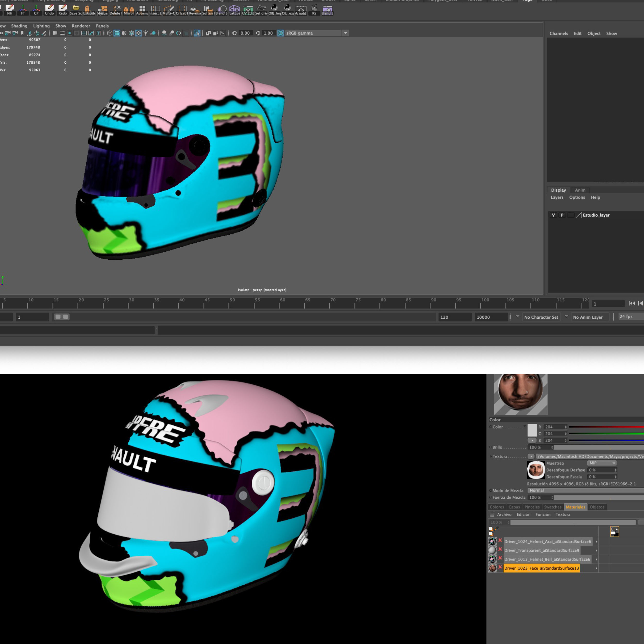644x644 pixels.
Task: Open the Muestreo MIP dropdown
Action: click(602, 463)
